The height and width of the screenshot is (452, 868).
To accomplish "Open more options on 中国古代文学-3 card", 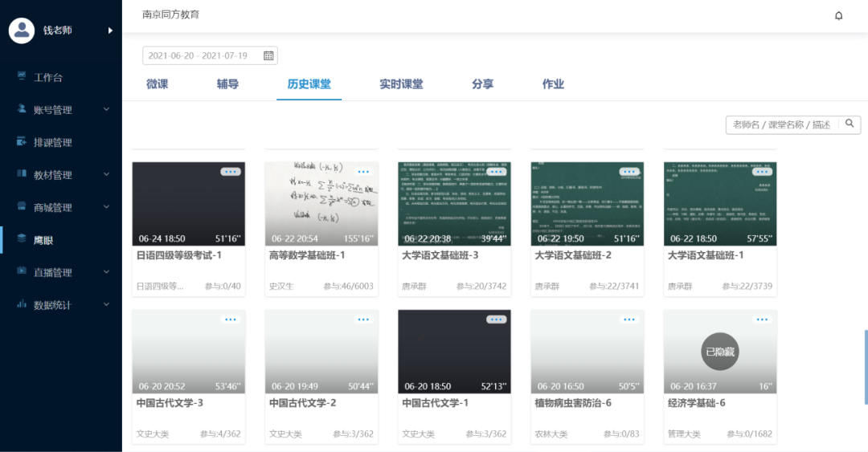I will (x=231, y=320).
